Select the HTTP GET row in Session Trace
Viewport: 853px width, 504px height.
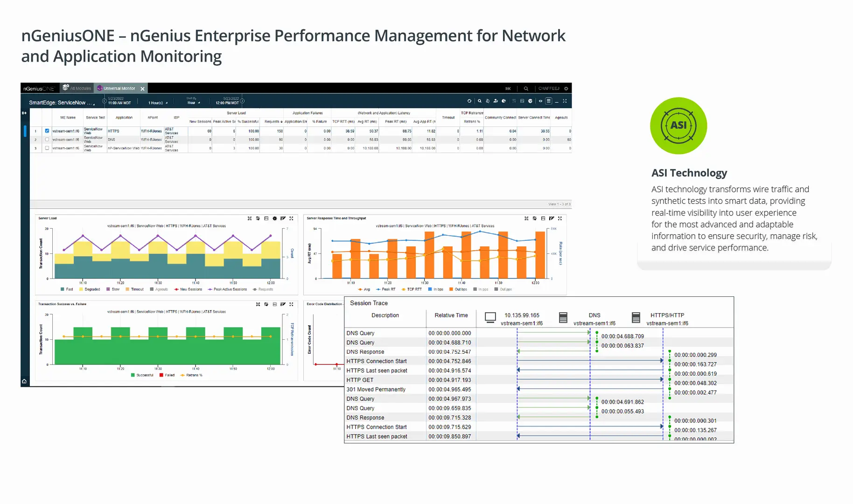(x=539, y=380)
